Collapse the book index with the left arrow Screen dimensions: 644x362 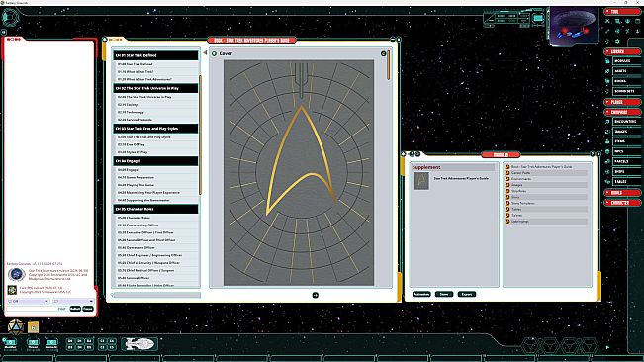(205, 53)
